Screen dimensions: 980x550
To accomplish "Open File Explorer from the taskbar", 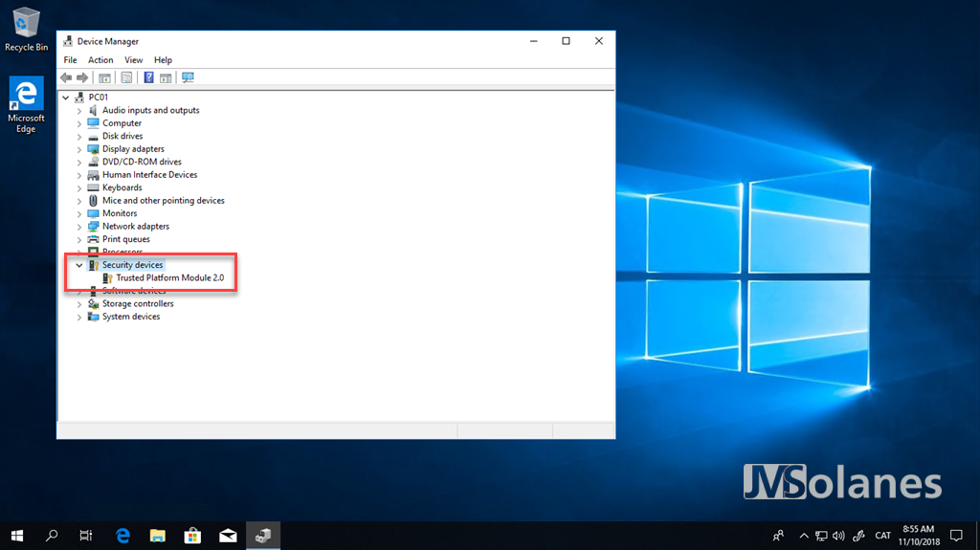I will 158,536.
